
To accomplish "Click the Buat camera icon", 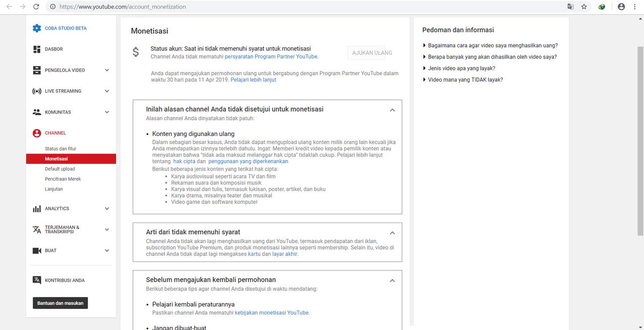I will click(x=36, y=250).
